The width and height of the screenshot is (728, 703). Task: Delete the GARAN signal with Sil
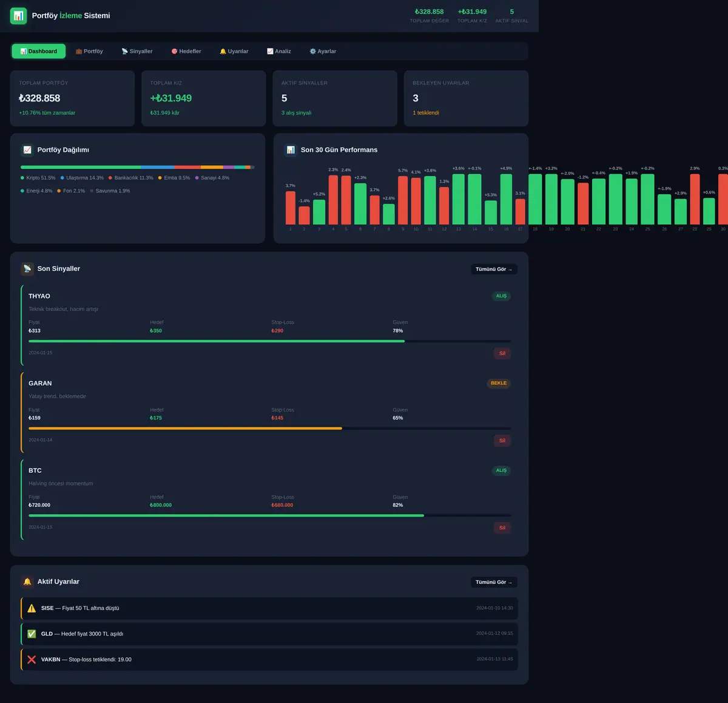(502, 441)
